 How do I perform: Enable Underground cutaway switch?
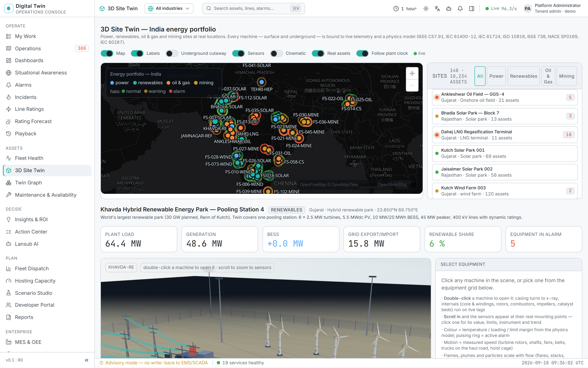[x=172, y=53]
